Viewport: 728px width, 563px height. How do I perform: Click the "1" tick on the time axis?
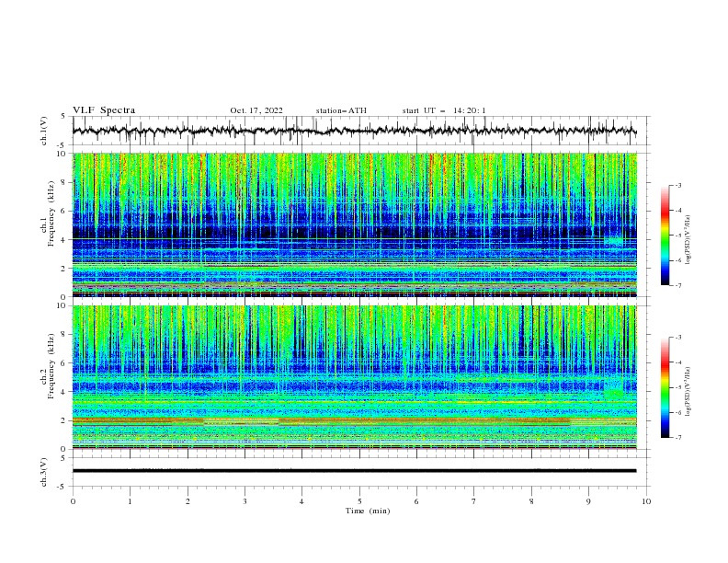tap(130, 501)
